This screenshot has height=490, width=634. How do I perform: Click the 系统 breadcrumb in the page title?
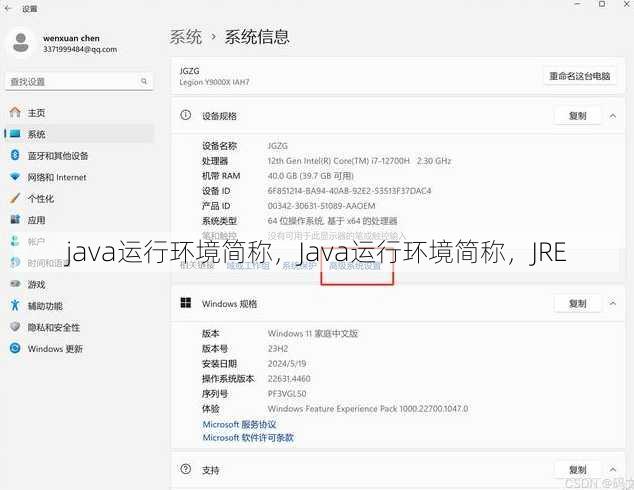(186, 37)
